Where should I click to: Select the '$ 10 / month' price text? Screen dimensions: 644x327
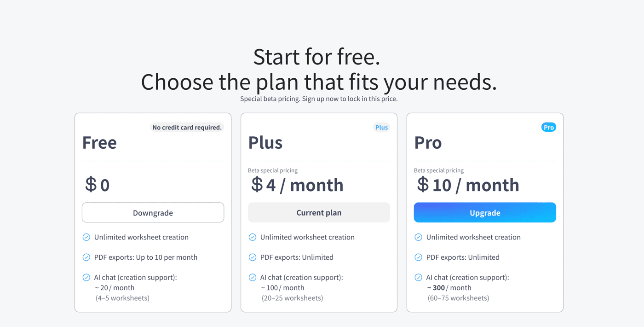468,185
